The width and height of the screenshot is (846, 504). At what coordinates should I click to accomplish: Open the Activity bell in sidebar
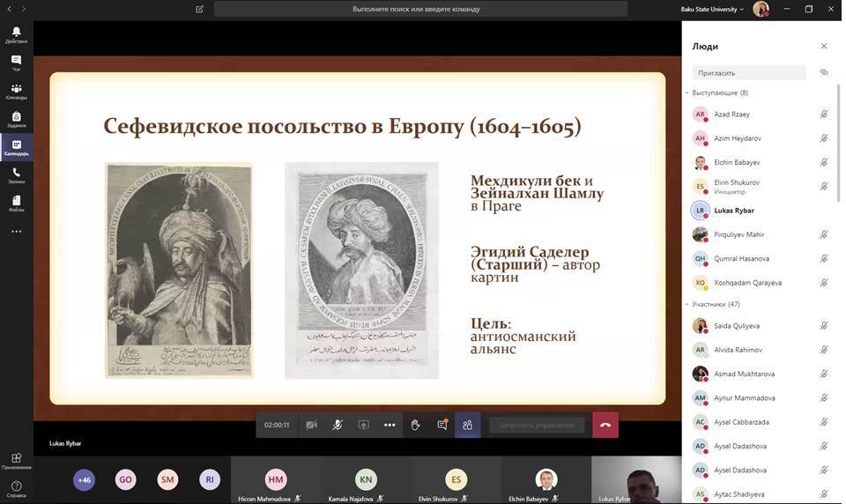16,34
